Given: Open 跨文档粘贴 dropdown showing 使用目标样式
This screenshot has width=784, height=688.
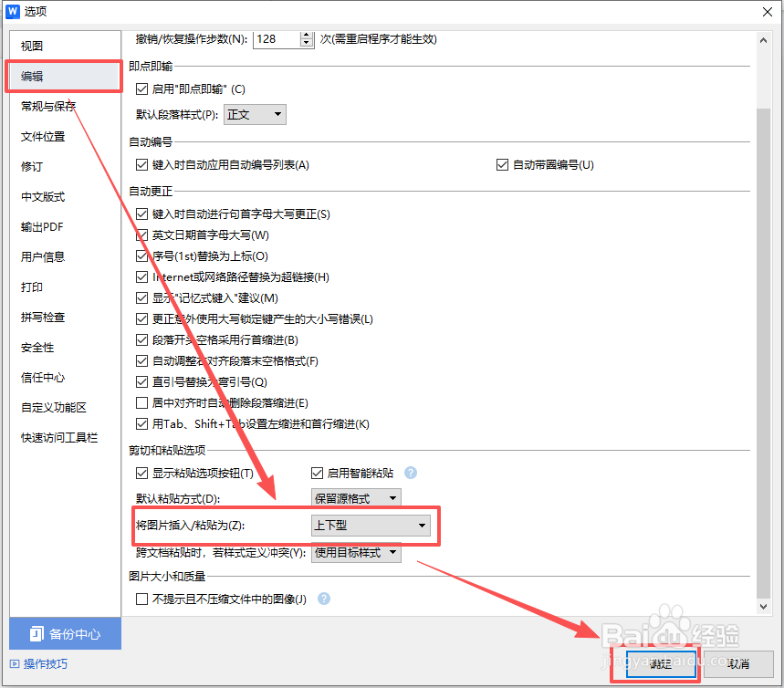Looking at the screenshot, I should click(x=356, y=552).
